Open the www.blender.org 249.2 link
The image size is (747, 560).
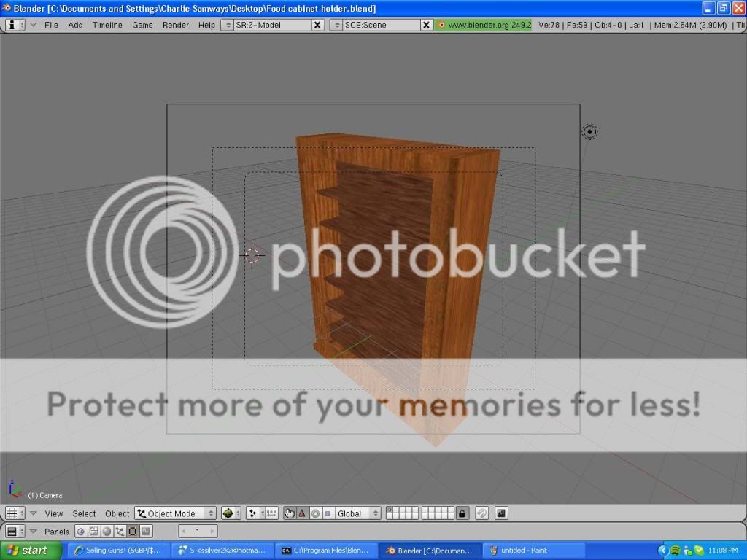(x=483, y=25)
